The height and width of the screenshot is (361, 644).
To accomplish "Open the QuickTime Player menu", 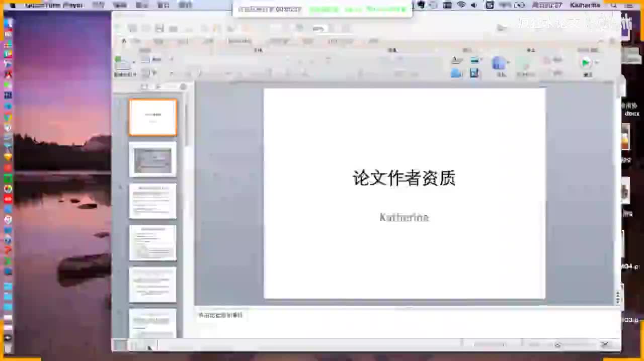I will point(54,5).
